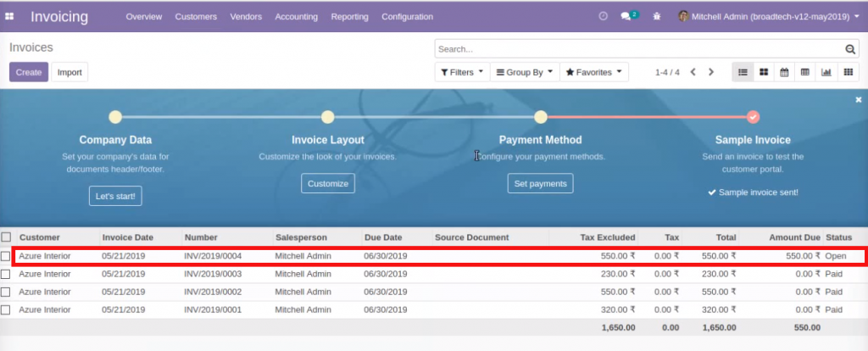Switch to pivot table view
This screenshot has height=351, width=868.
(x=805, y=72)
